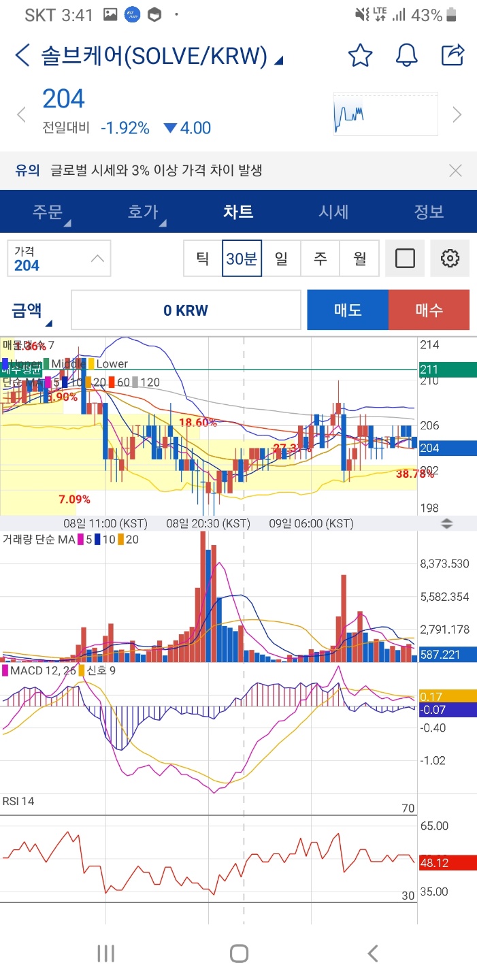Tap the 0.17 MACD signal value
This screenshot has width=477, height=980.
(x=446, y=696)
